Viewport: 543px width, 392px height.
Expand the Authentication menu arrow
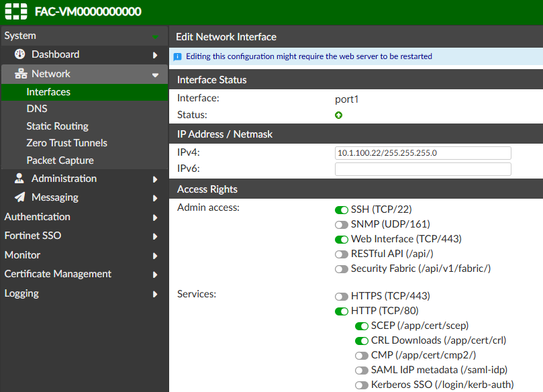[x=155, y=217]
